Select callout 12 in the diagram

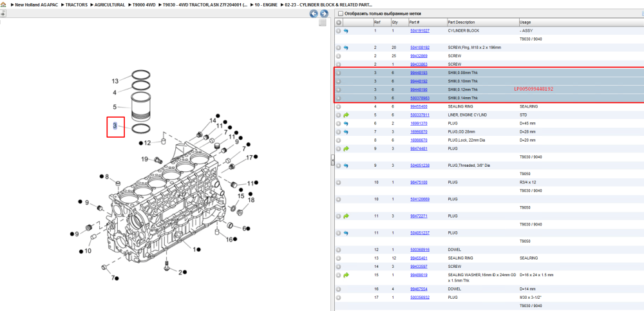coord(147,142)
